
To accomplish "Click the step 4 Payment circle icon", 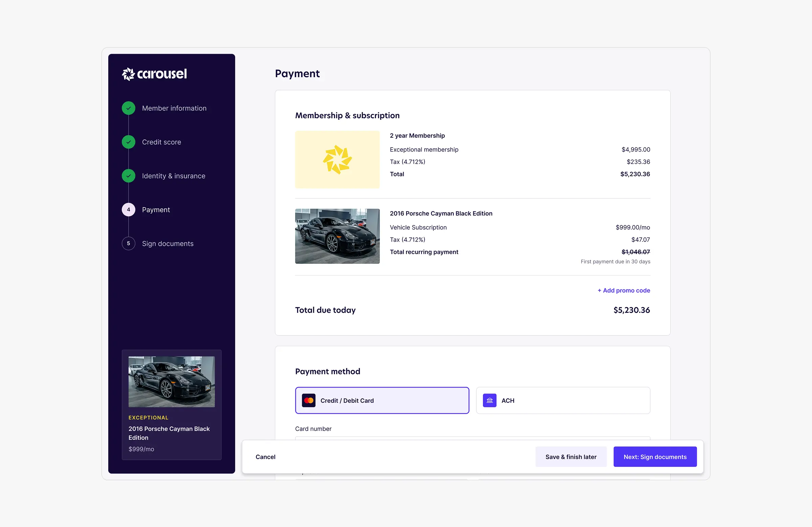I will (128, 210).
